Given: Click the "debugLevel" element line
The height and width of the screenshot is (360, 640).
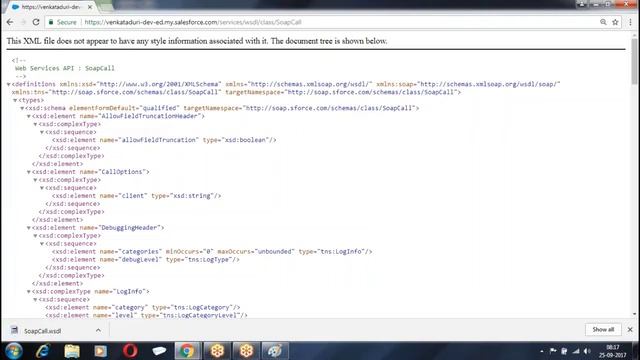Looking at the screenshot, I should coord(146,260).
